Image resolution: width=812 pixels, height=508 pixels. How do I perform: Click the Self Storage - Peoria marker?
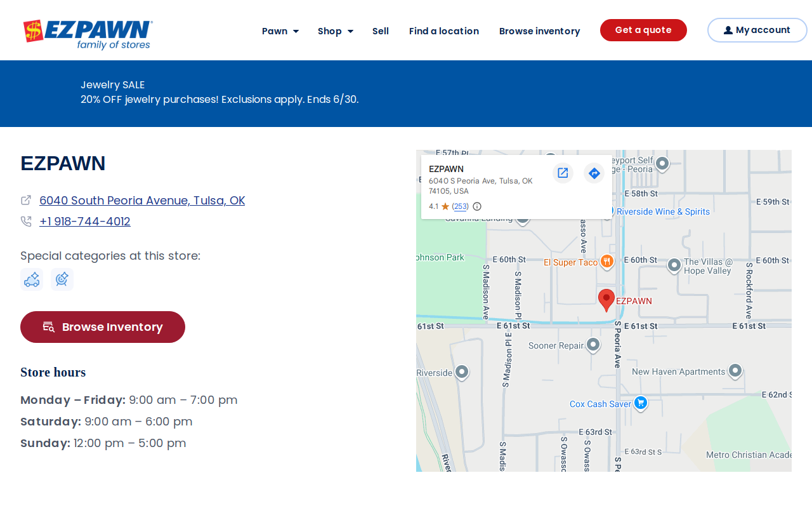point(662,164)
